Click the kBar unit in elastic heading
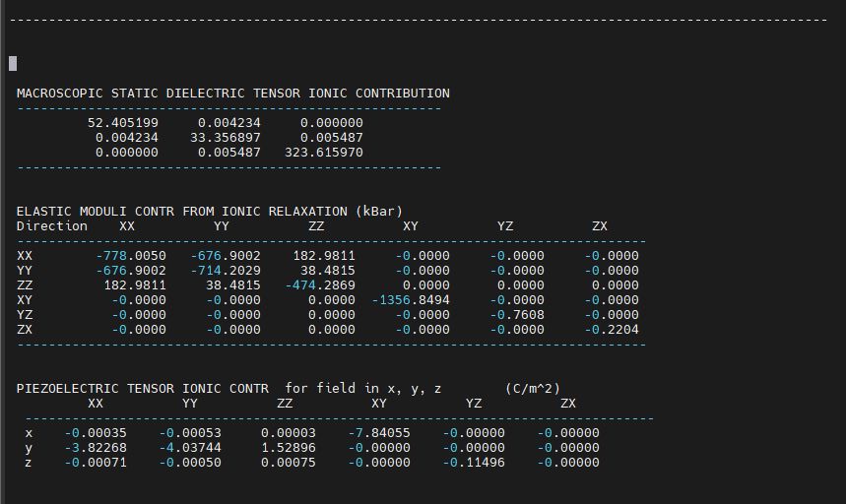Image resolution: width=846 pixels, height=504 pixels. 379,212
